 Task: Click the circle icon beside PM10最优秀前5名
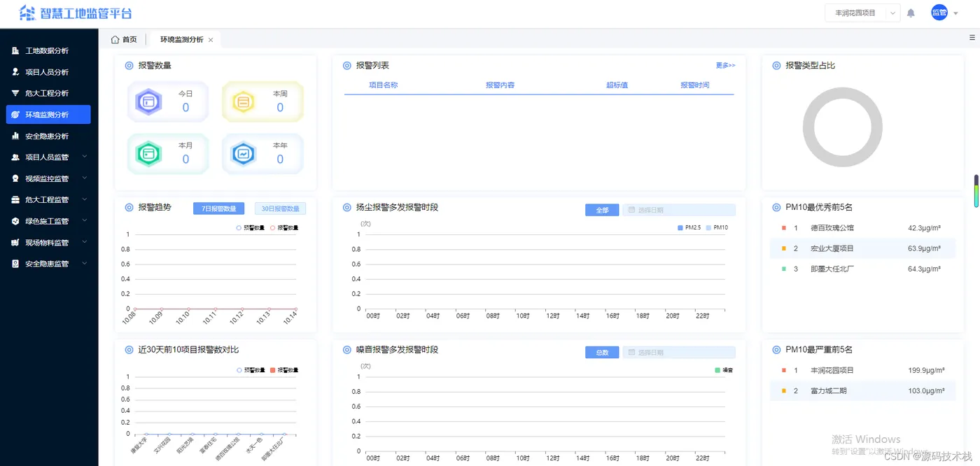[x=776, y=208]
